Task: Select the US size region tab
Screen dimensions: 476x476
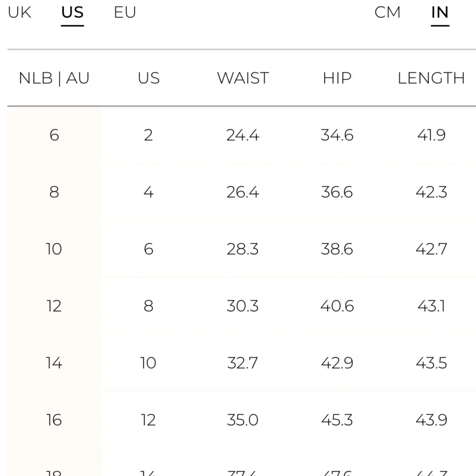Action: (x=72, y=12)
